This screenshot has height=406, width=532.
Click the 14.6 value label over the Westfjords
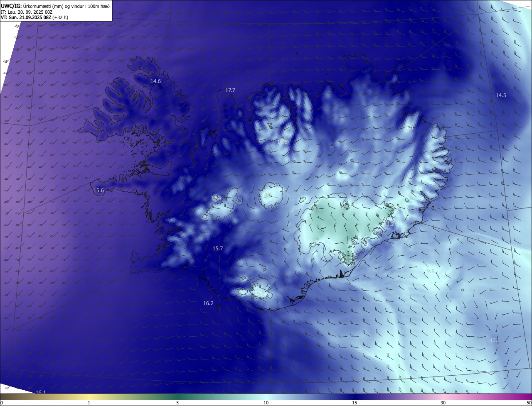pos(155,81)
